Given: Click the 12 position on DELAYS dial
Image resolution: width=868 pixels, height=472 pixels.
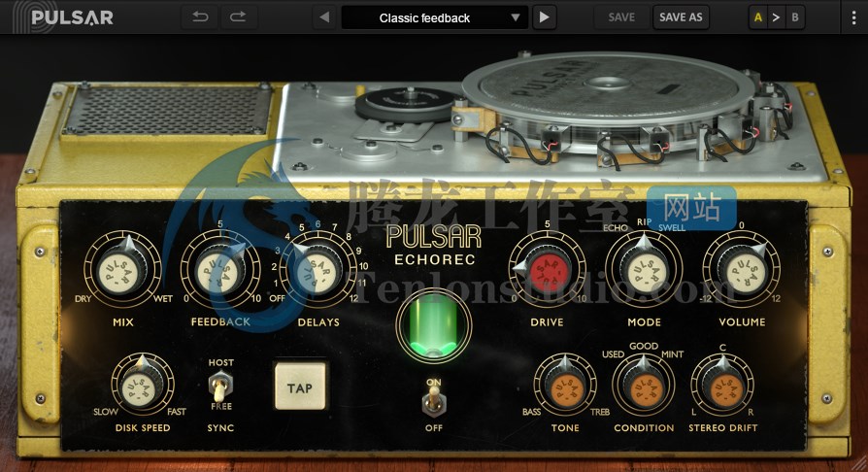Looking at the screenshot, I should 354,298.
